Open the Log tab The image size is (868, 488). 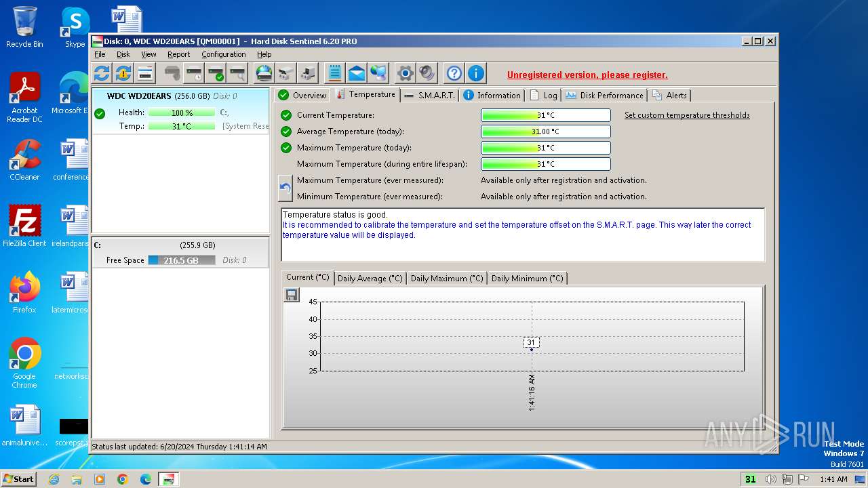542,96
